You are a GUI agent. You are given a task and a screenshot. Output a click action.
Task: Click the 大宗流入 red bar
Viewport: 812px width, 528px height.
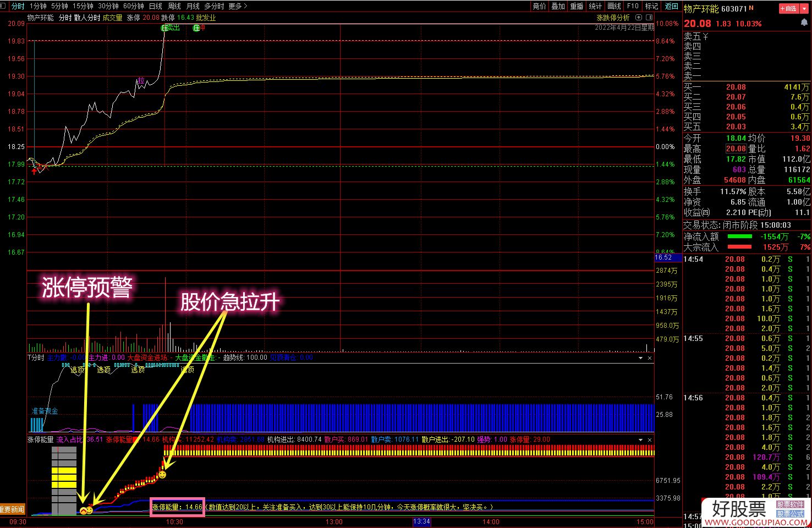[x=739, y=247]
